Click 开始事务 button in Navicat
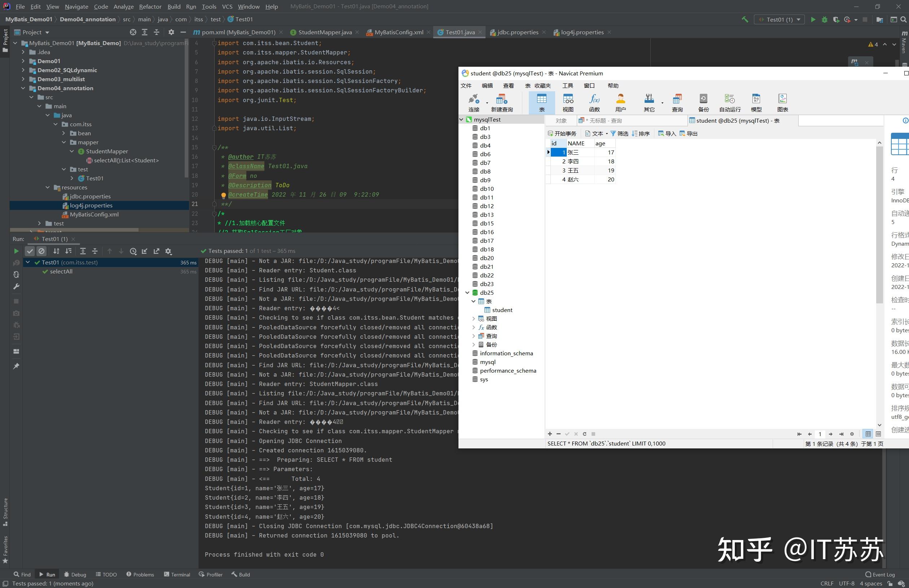Viewport: 909px width, 588px height. 562,133
